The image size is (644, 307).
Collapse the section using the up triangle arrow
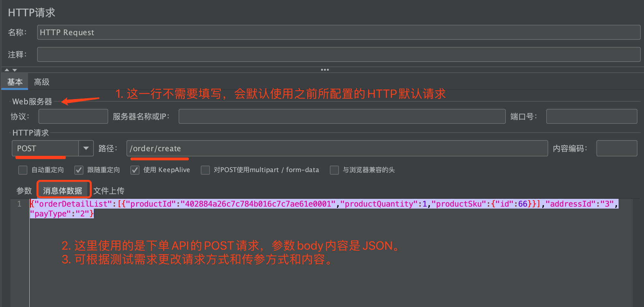(x=7, y=70)
